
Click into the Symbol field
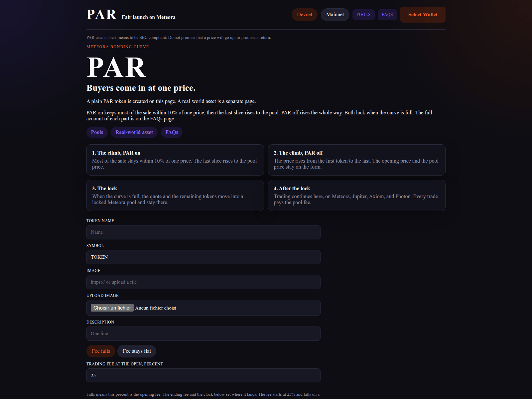203,257
